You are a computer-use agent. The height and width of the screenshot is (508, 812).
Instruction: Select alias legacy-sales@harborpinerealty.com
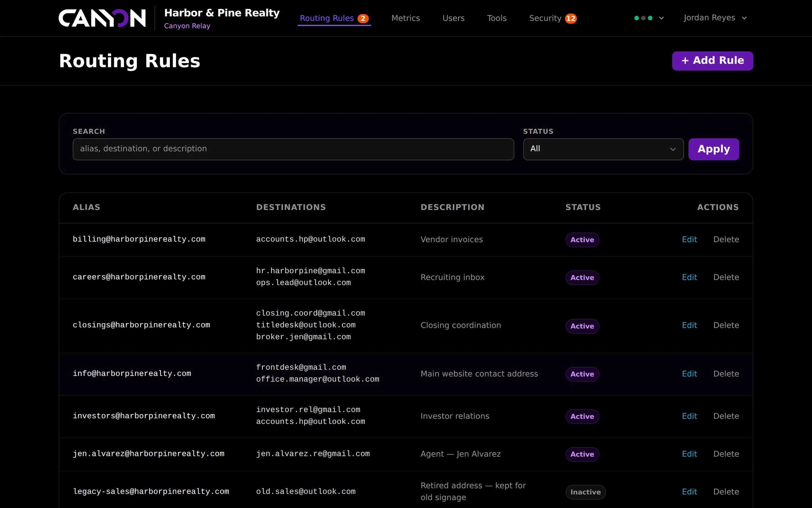pos(151,491)
